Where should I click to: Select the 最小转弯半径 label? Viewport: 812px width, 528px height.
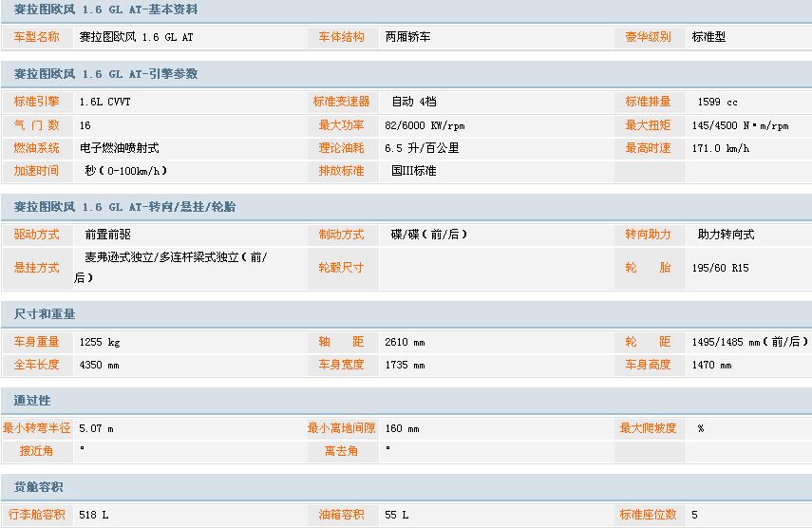[x=36, y=428]
